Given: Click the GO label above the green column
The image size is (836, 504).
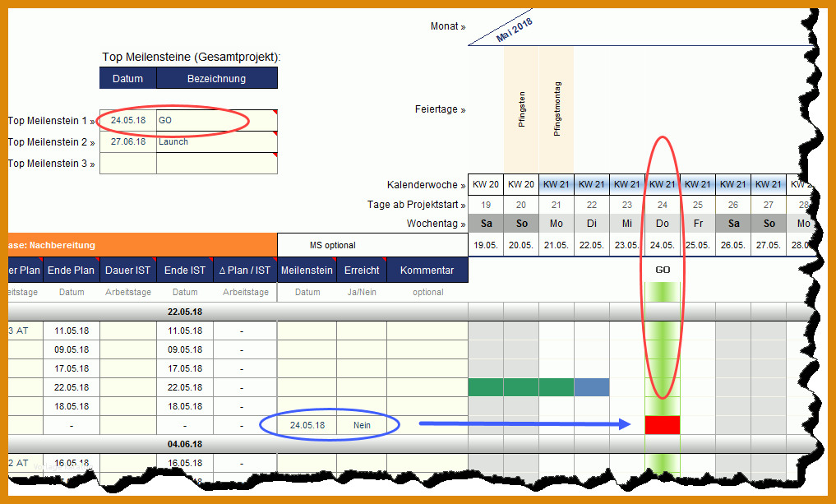Looking at the screenshot, I should click(x=663, y=270).
